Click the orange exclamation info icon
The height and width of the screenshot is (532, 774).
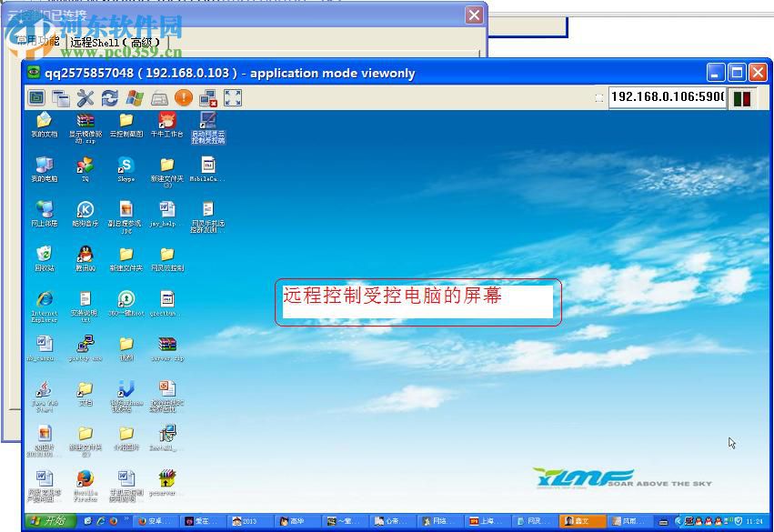(x=184, y=97)
